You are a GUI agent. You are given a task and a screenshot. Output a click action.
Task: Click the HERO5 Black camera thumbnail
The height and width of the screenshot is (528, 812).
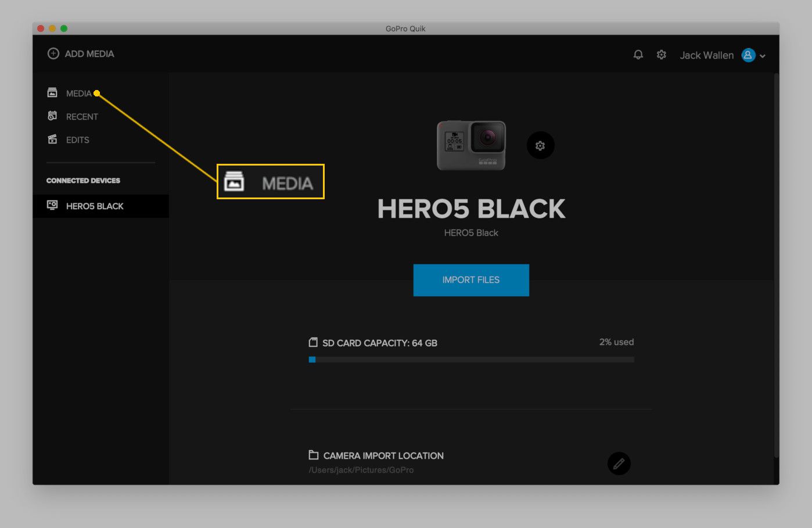click(x=471, y=145)
